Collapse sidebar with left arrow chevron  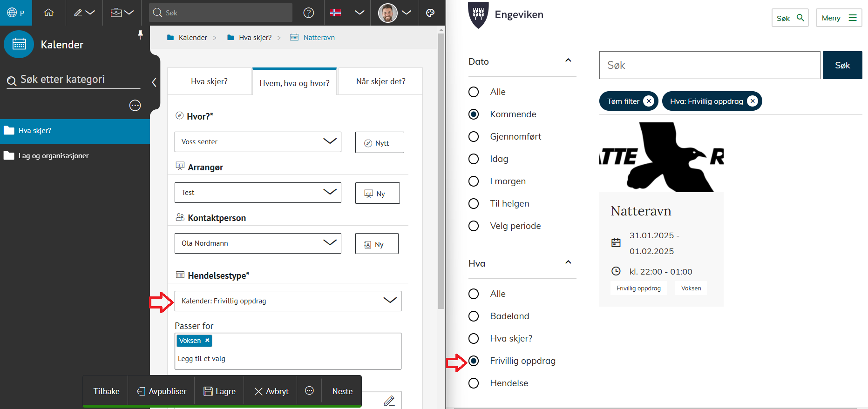coord(154,82)
